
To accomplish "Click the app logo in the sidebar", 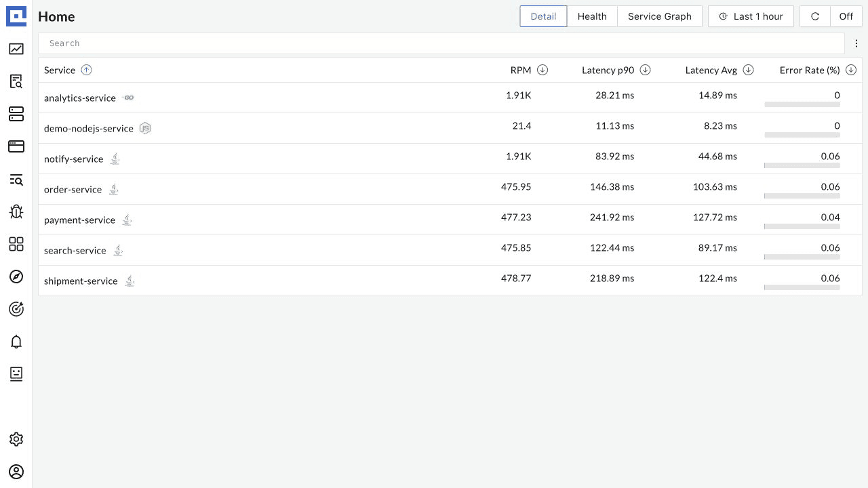I will tap(16, 16).
